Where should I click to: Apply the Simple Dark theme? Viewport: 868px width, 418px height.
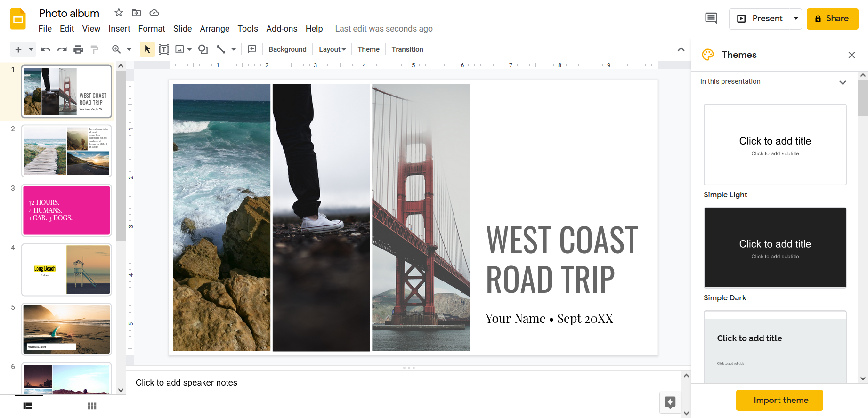click(x=775, y=248)
